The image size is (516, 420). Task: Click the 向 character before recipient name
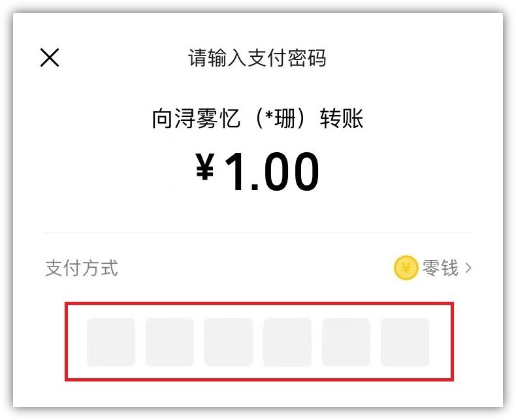(x=161, y=120)
